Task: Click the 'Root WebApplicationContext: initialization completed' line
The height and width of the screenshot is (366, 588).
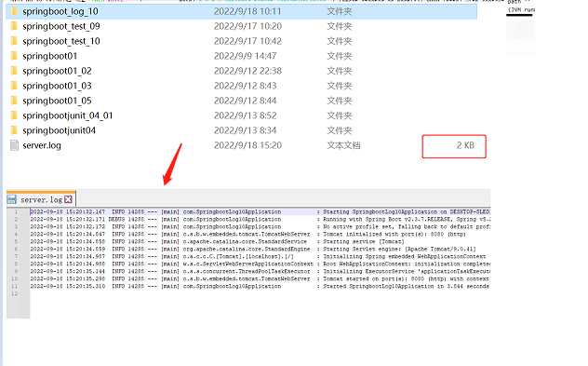Action: coord(261,264)
